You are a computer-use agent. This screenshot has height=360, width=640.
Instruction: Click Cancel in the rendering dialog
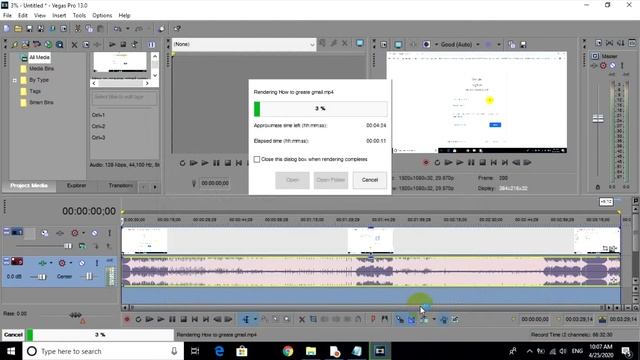coord(369,180)
